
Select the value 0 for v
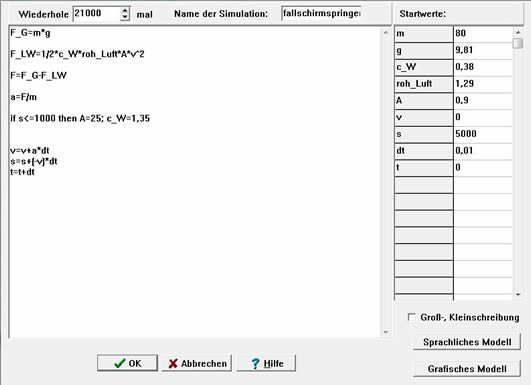(483, 117)
